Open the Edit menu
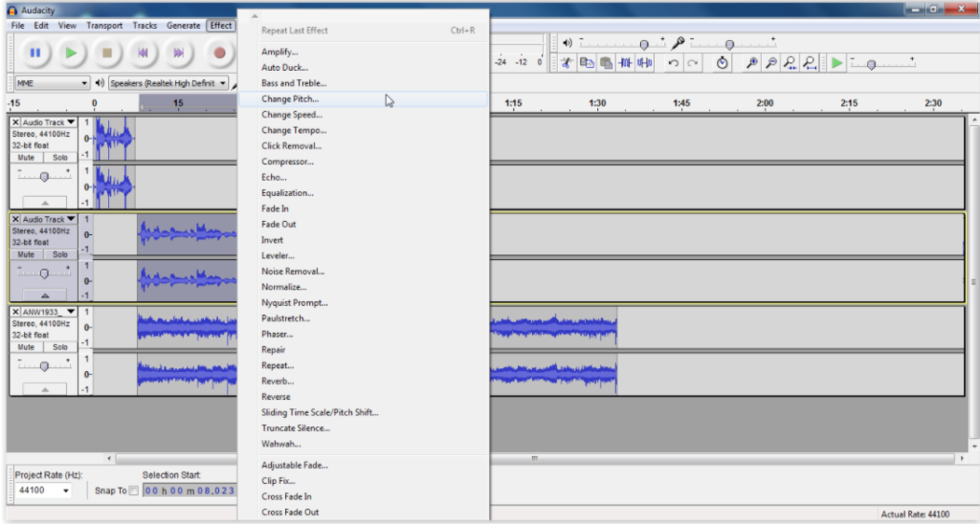The width and height of the screenshot is (980, 524). click(x=41, y=26)
